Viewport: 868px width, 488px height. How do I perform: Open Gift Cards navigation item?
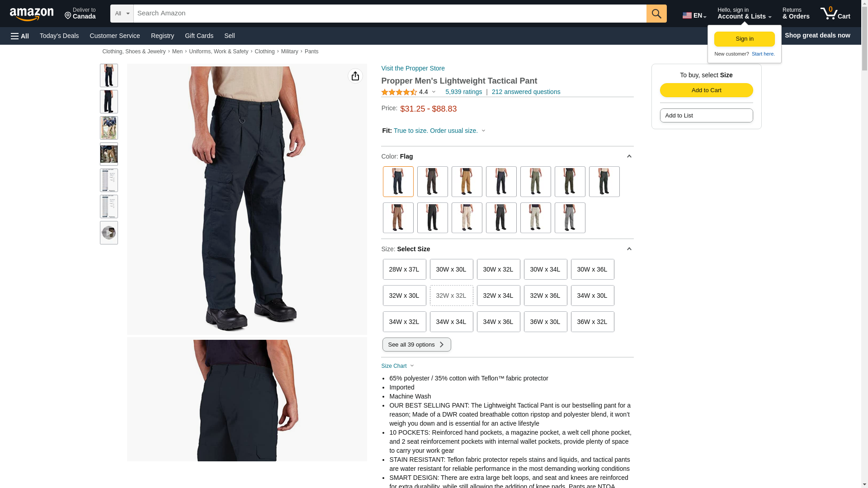tap(199, 36)
